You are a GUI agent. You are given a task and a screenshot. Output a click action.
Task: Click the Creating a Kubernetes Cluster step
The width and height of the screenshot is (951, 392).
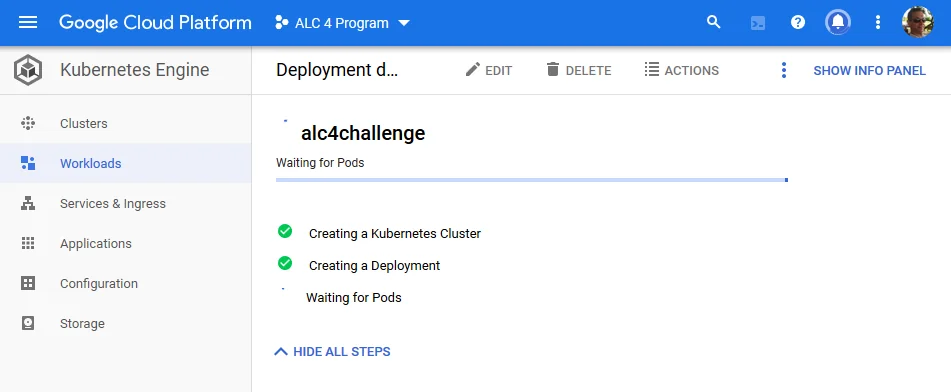(395, 234)
